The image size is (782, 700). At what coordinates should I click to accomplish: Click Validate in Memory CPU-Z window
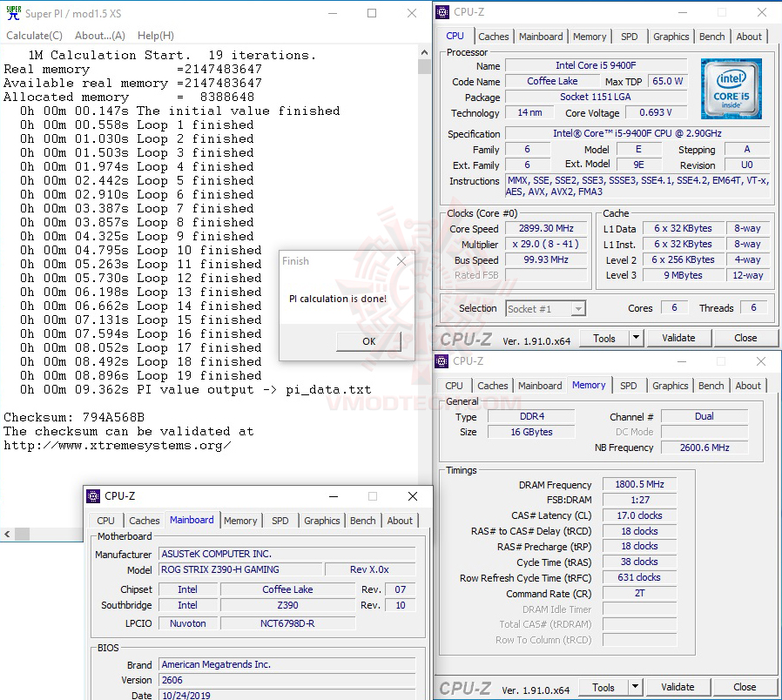[x=678, y=687]
